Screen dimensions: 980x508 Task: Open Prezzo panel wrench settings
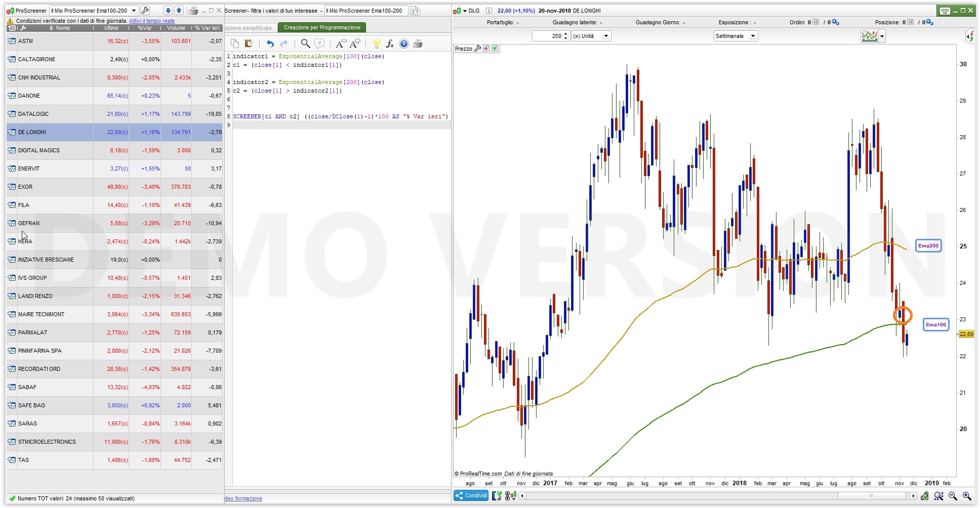click(477, 49)
